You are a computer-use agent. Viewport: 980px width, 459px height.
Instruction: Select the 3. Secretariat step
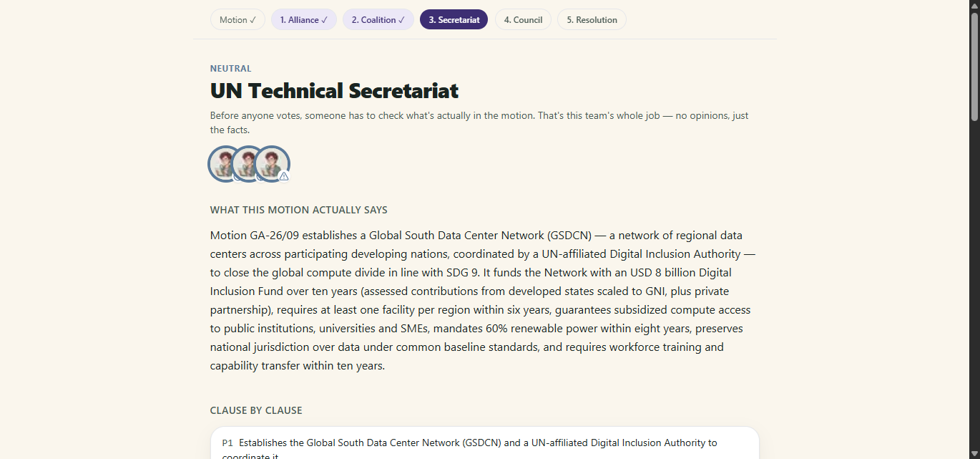454,19
